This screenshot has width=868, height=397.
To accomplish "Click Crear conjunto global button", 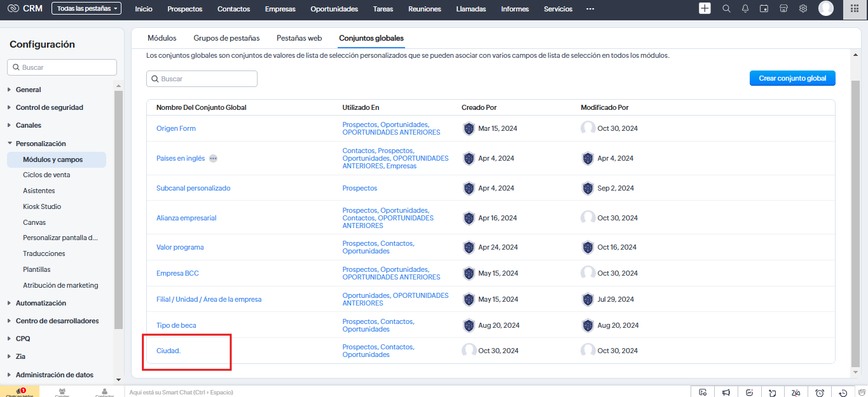I will (792, 78).
